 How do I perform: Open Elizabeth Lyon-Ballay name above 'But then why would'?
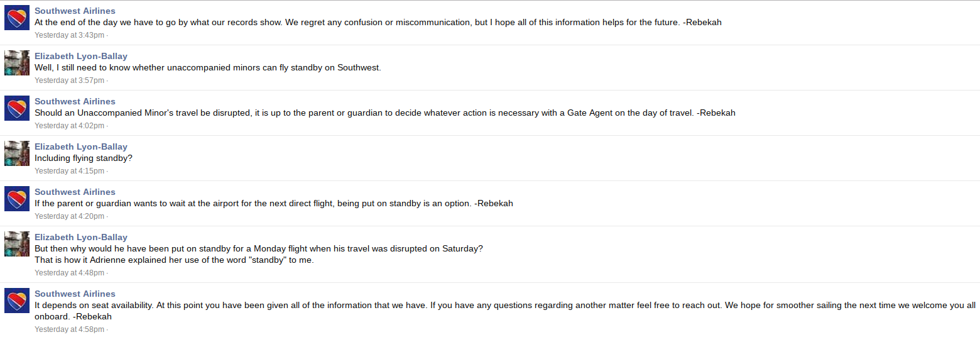[81, 237]
